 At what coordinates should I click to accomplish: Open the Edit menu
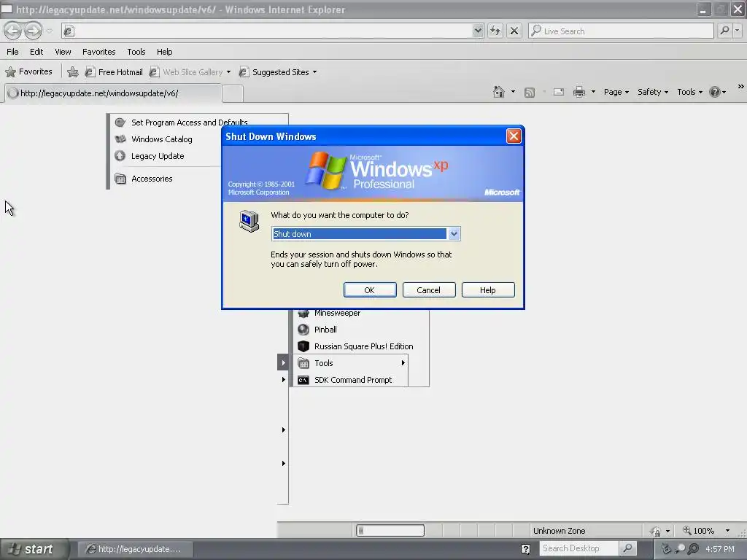click(x=36, y=52)
